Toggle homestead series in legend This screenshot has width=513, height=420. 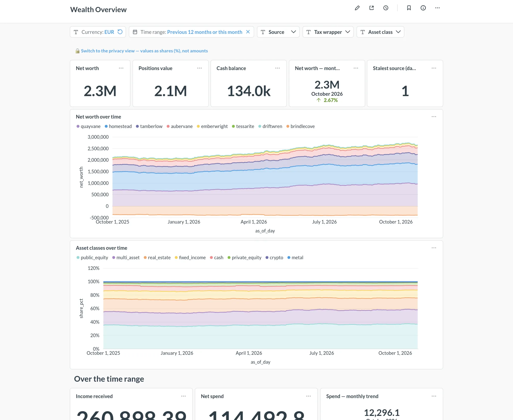118,126
